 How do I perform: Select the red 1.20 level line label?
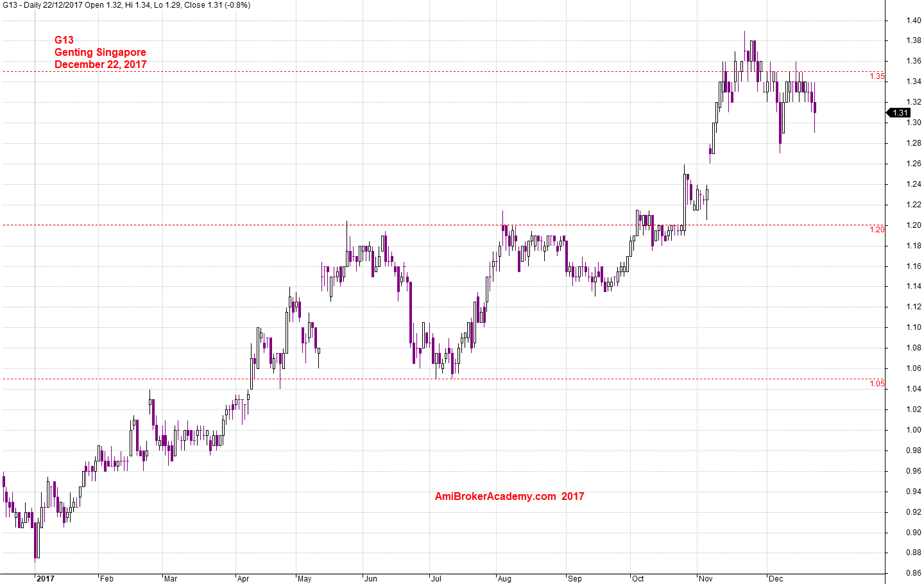(877, 229)
